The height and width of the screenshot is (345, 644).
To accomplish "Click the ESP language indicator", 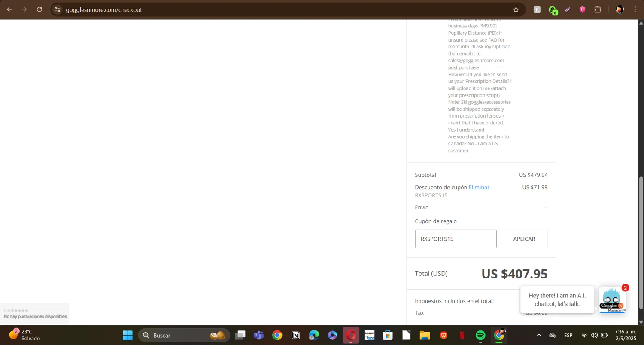I will click(x=568, y=336).
